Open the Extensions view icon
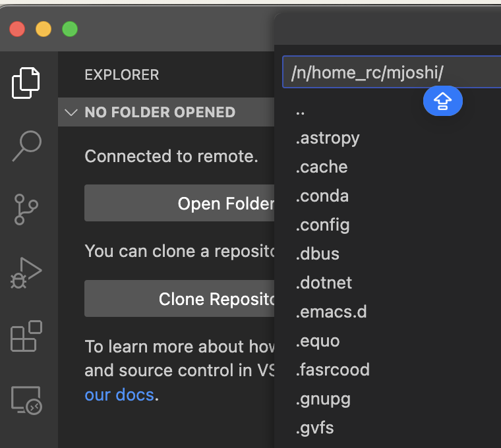This screenshot has height=448, width=501. tap(26, 336)
